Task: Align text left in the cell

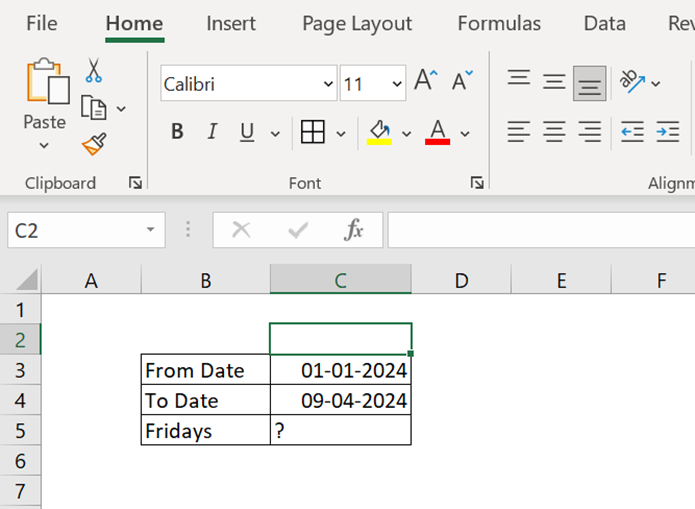Action: [519, 132]
